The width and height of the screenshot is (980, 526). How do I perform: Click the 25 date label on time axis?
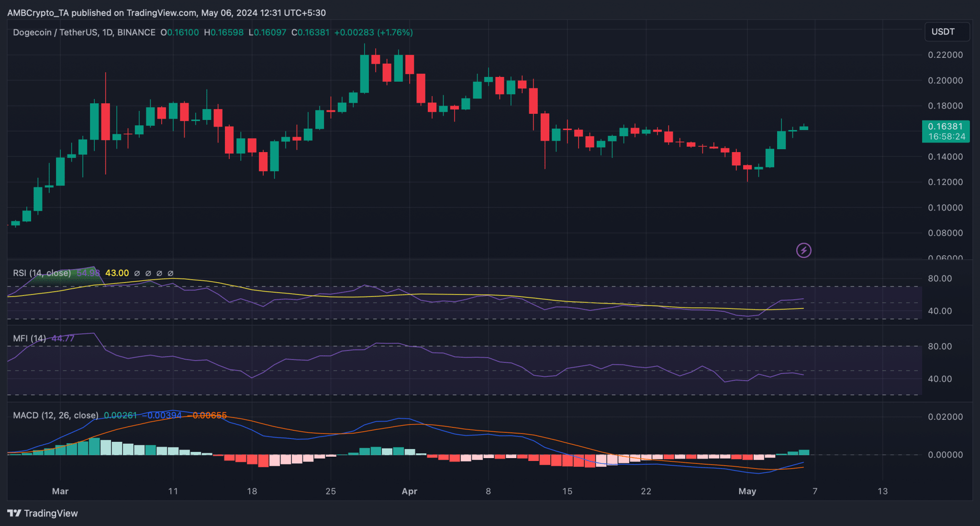click(331, 491)
